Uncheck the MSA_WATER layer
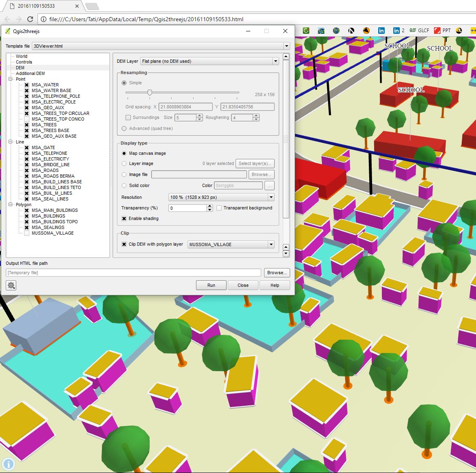Viewport: 476px width, 473px height. tap(27, 85)
